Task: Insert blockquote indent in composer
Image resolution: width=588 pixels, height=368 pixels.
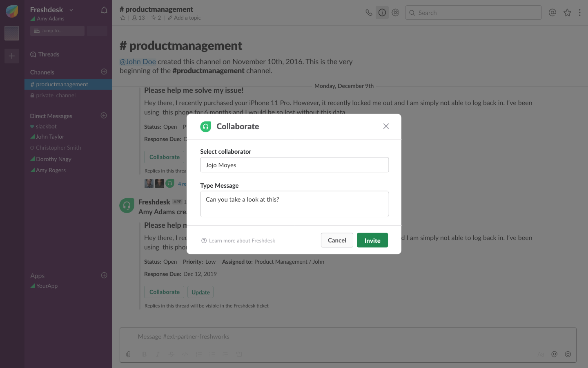Action: pos(225,354)
